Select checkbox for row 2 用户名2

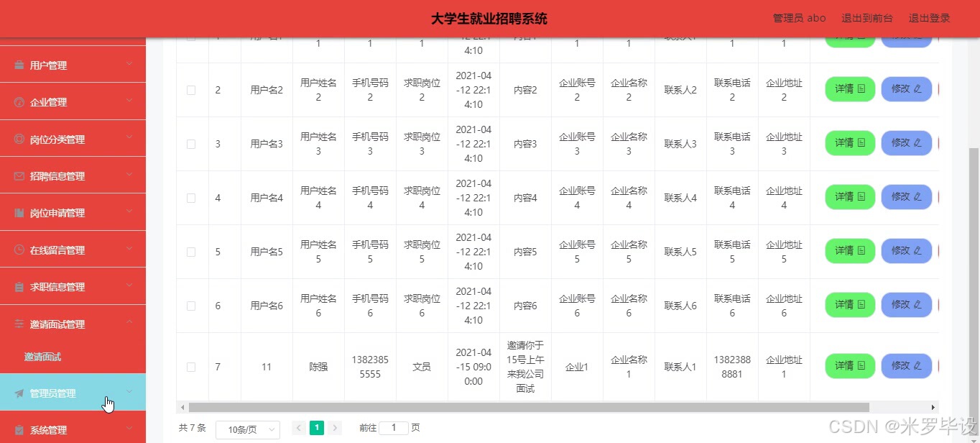191,90
